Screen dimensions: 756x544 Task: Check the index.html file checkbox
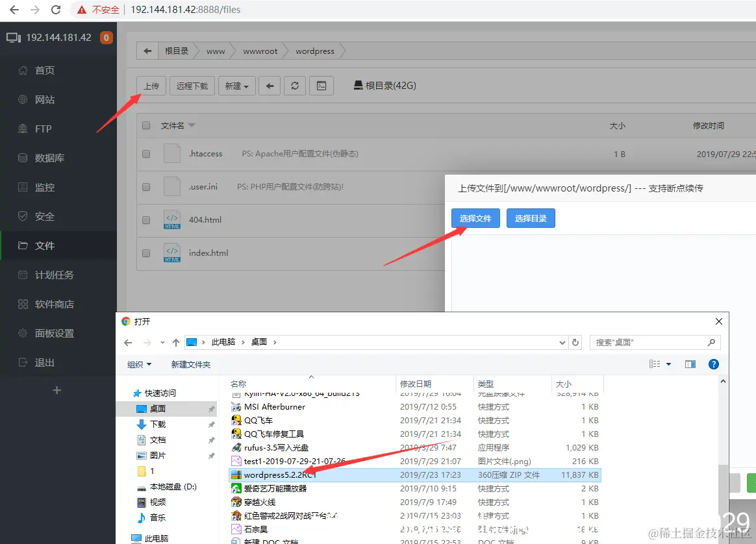(146, 253)
